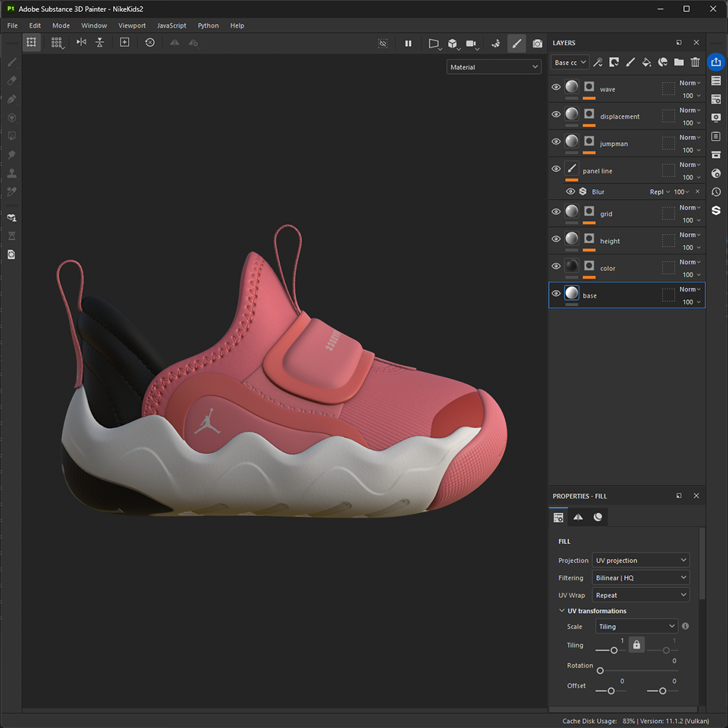The height and width of the screenshot is (728, 728).
Task: Pause the engine with the pause button
Action: click(x=409, y=43)
